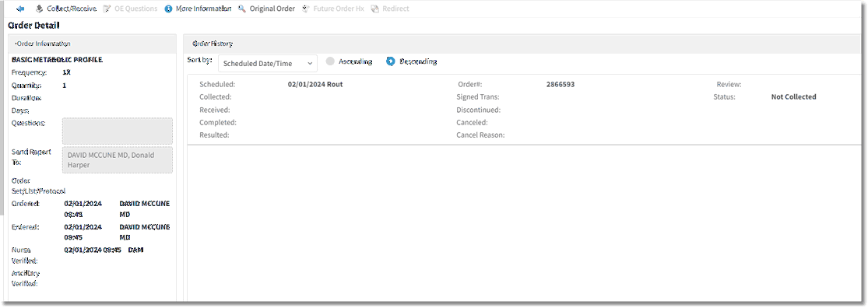View the Original Order
The width and height of the screenshot is (868, 308).
coord(272,9)
